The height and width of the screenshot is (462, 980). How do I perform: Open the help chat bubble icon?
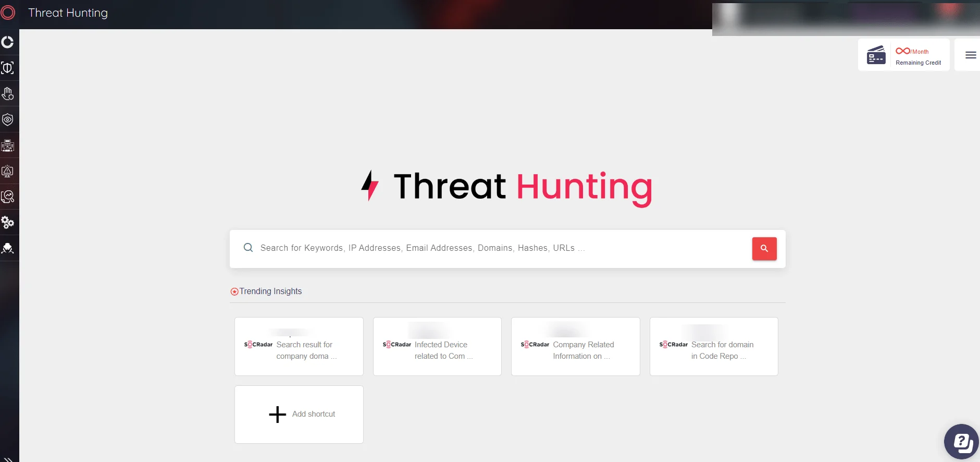962,442
